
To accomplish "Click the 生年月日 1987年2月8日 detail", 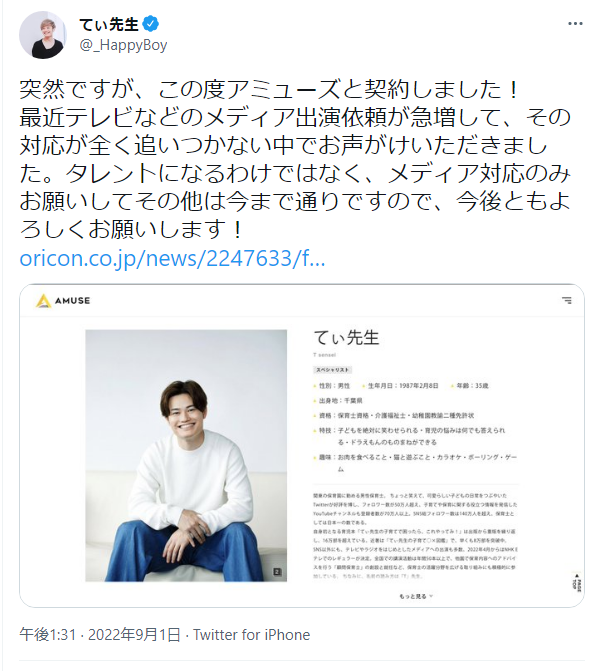I will click(401, 386).
